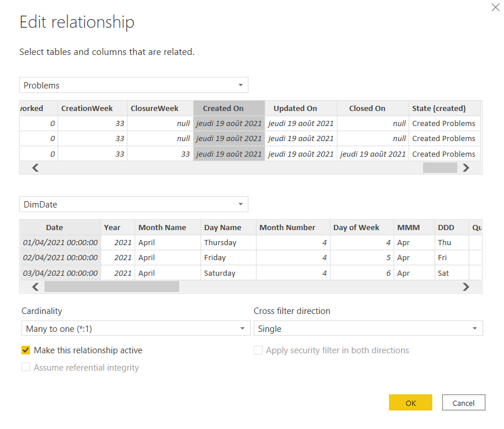
Task: Click the Friday cell in Day Name
Action: [x=228, y=258]
